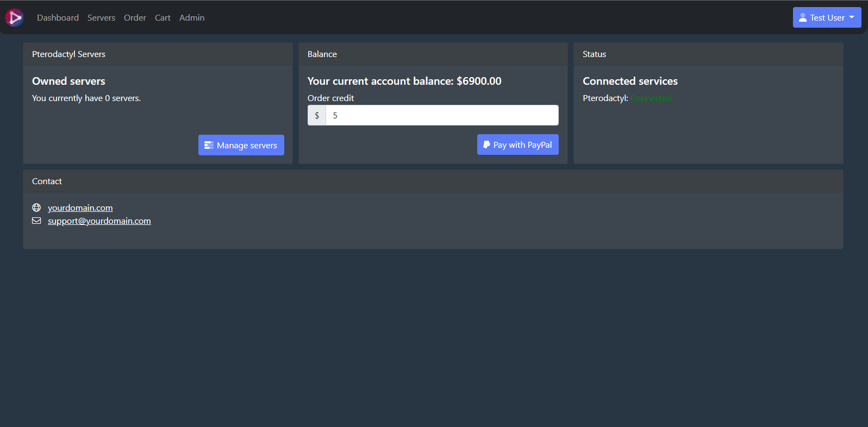The width and height of the screenshot is (868, 427).
Task: Go to the Servers page
Action: coord(101,17)
